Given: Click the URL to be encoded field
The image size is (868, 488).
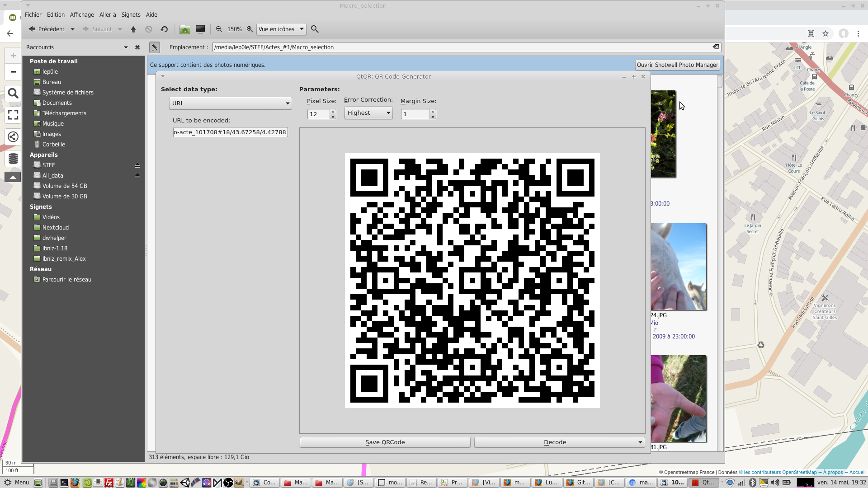Looking at the screenshot, I should pyautogui.click(x=230, y=132).
